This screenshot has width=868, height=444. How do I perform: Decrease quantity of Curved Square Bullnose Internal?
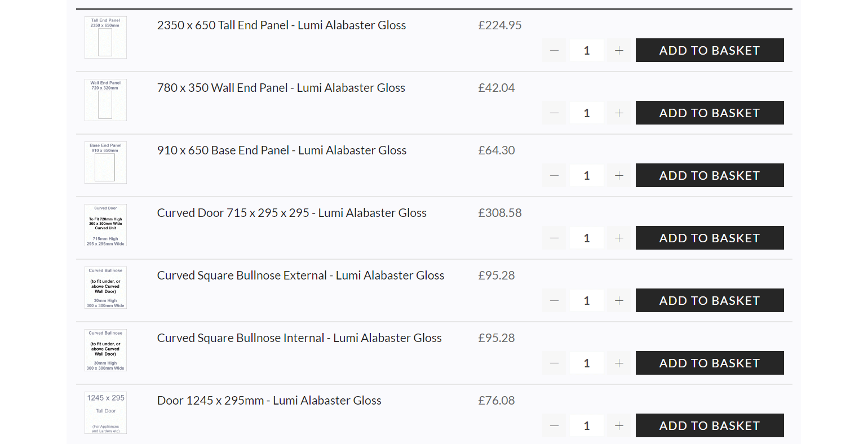[554, 363]
